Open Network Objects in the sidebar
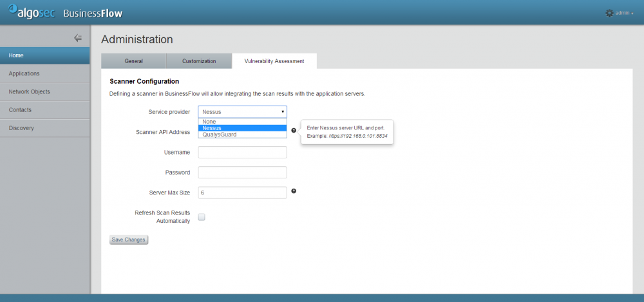Image resolution: width=644 pixels, height=302 pixels. tap(45, 91)
